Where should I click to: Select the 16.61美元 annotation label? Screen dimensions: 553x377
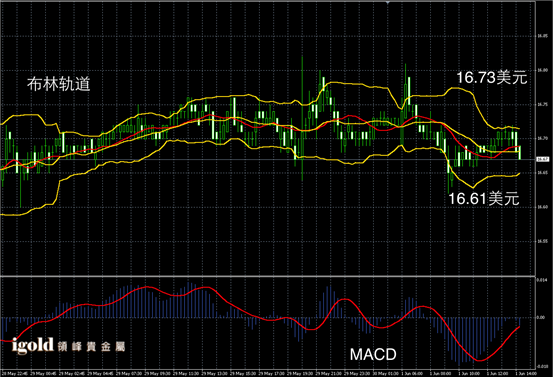(x=484, y=199)
